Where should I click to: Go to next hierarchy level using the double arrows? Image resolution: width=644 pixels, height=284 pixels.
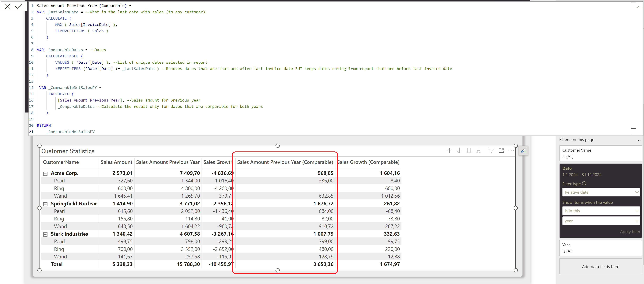point(469,151)
